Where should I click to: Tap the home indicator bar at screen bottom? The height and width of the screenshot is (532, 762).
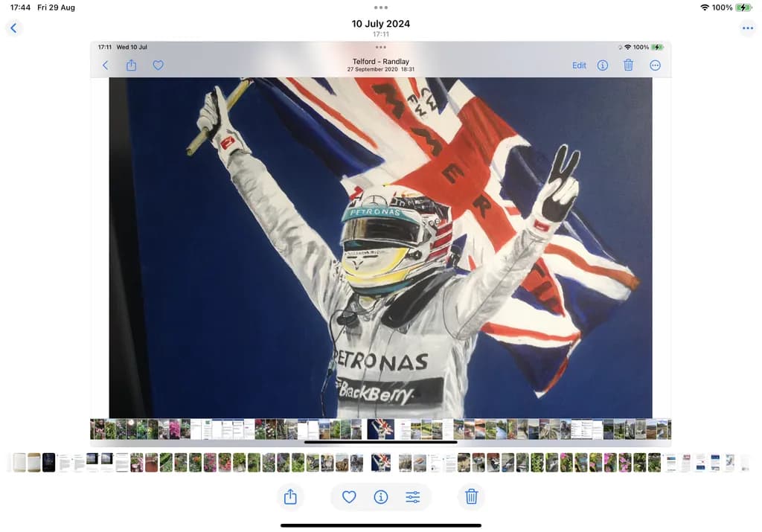380,525
